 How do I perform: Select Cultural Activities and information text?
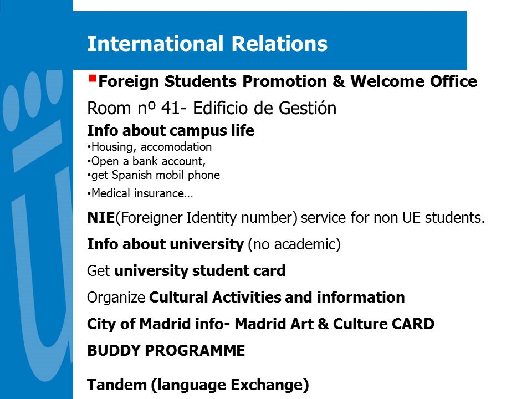coord(277,298)
